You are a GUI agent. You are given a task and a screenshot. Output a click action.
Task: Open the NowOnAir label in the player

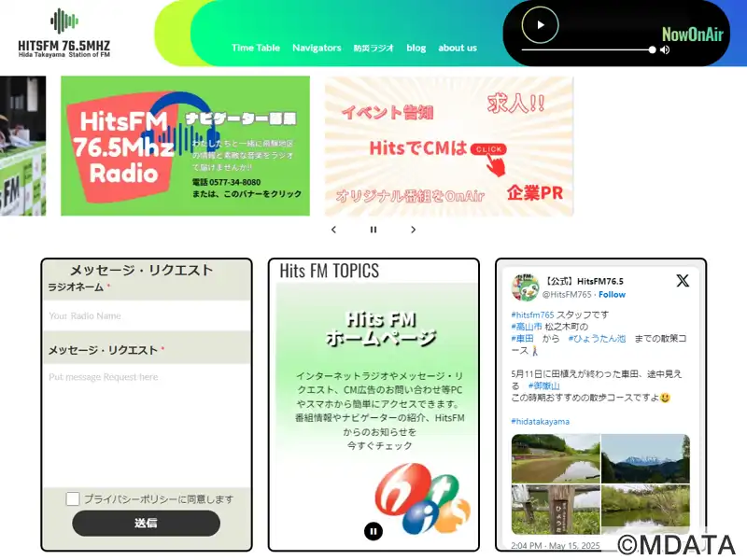point(692,35)
